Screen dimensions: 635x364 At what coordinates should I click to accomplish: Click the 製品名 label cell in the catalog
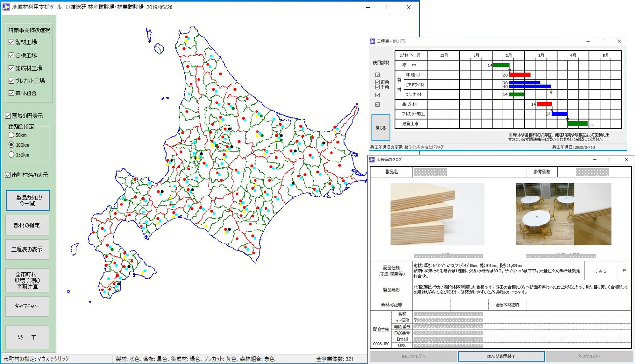392,171
